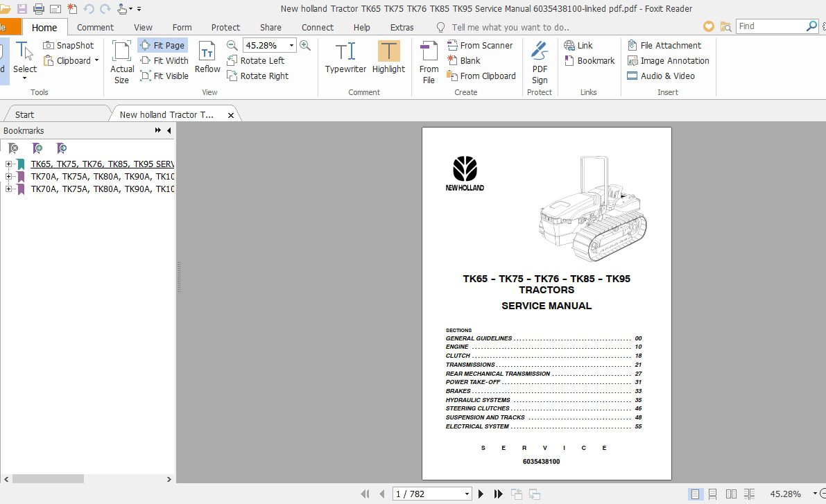Image resolution: width=826 pixels, height=504 pixels.
Task: Toggle Fit Page view mode
Action: [x=162, y=45]
